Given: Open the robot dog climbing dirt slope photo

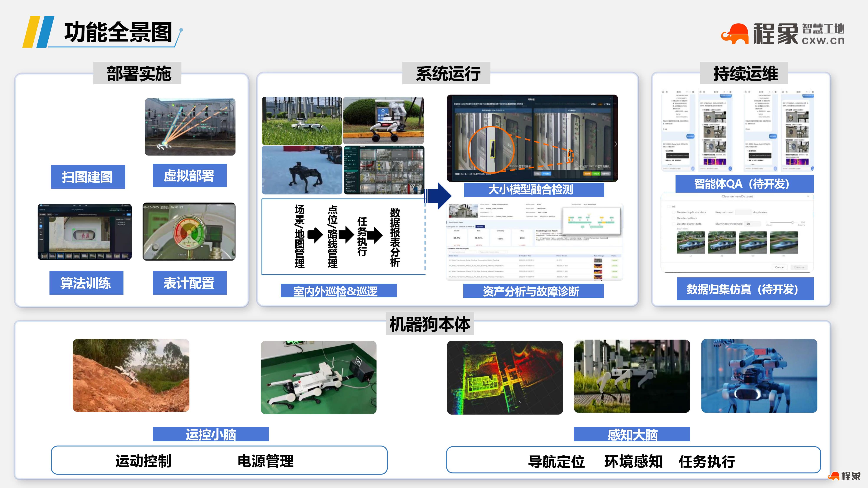Looking at the screenshot, I should [x=131, y=375].
